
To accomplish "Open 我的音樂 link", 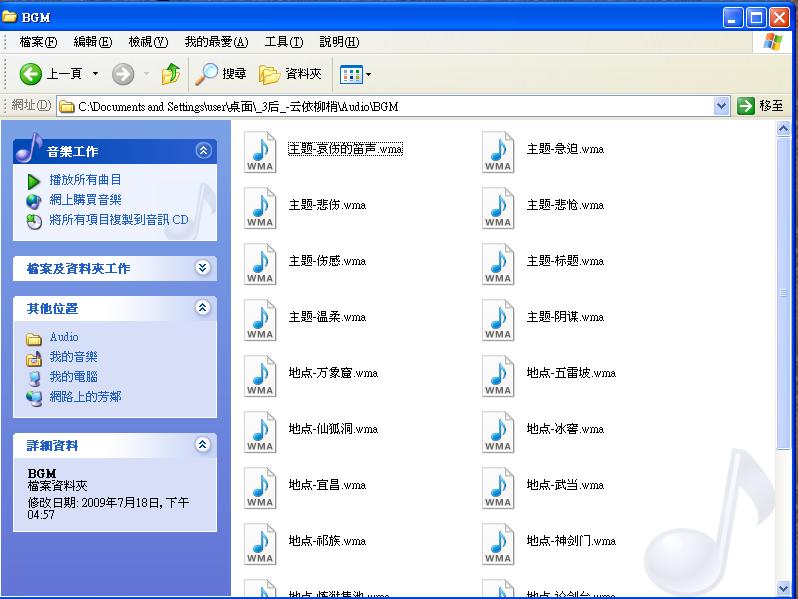I will [x=73, y=357].
